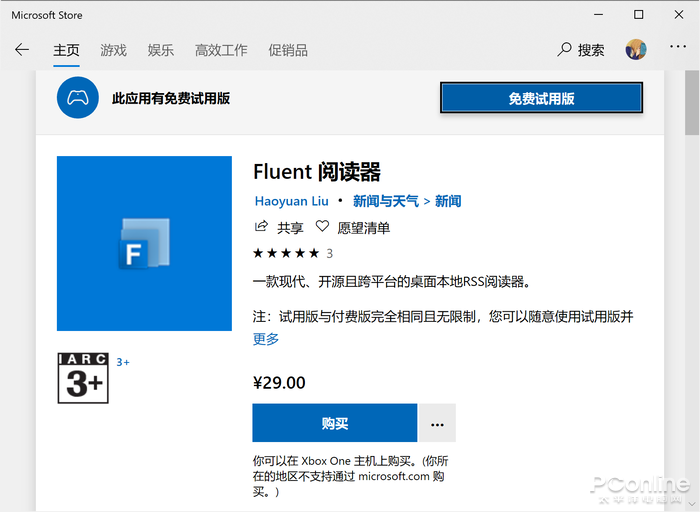Open the 高效工作 tab

pos(221,50)
